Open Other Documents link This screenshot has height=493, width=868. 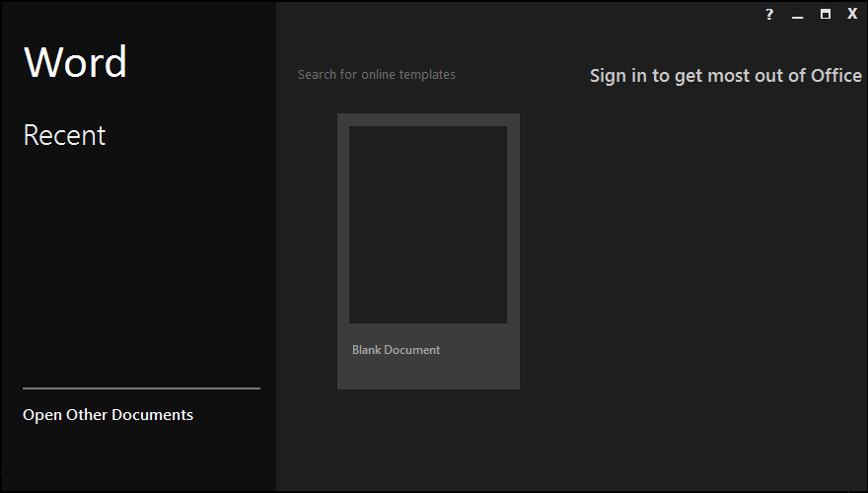pyautogui.click(x=108, y=414)
